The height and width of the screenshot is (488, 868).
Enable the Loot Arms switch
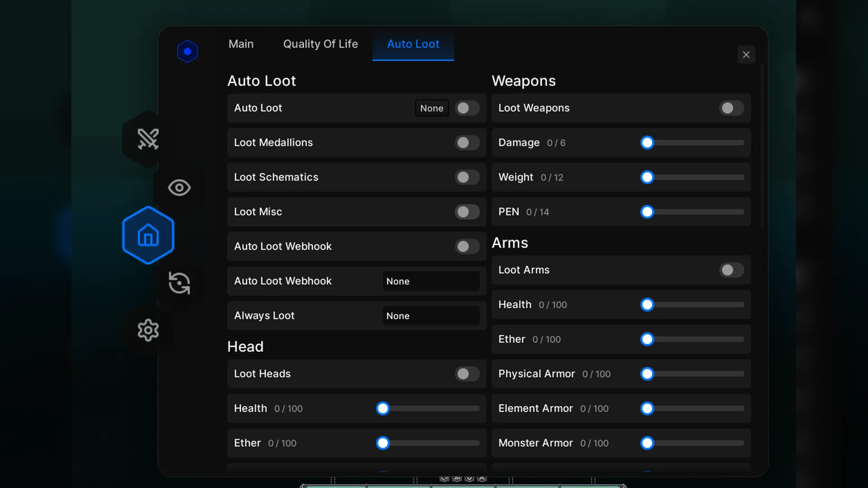[x=731, y=270]
